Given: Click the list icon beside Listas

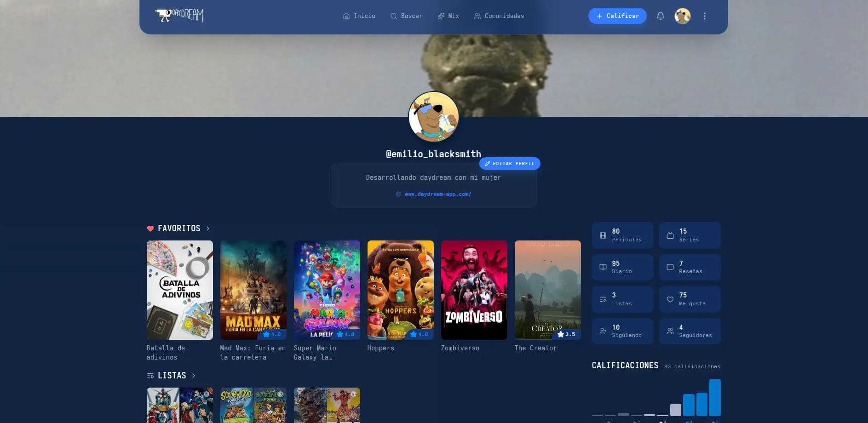Looking at the screenshot, I should click(x=150, y=376).
